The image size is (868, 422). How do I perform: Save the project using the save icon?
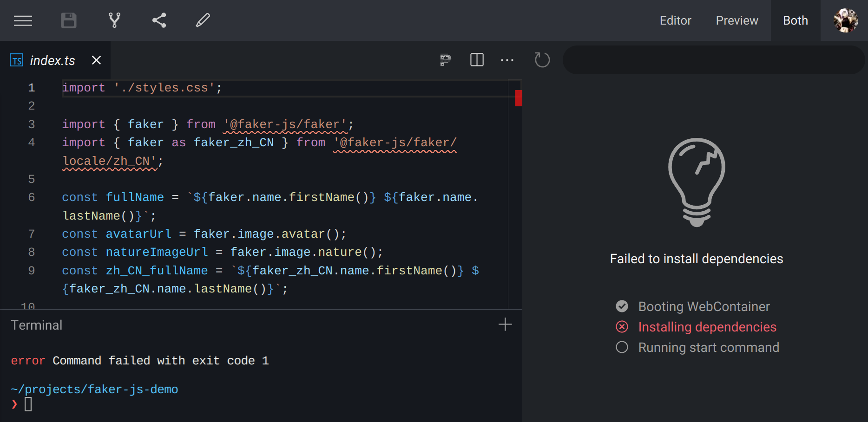(68, 20)
